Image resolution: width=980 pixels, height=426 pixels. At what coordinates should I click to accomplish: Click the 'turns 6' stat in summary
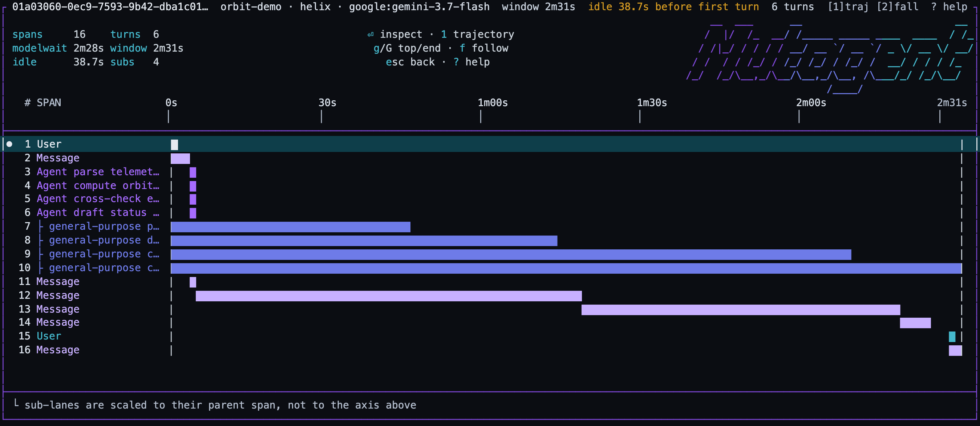(135, 35)
